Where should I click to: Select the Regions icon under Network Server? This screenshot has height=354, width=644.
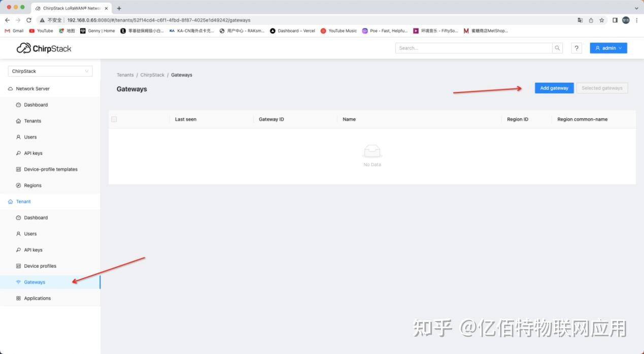[18, 185]
